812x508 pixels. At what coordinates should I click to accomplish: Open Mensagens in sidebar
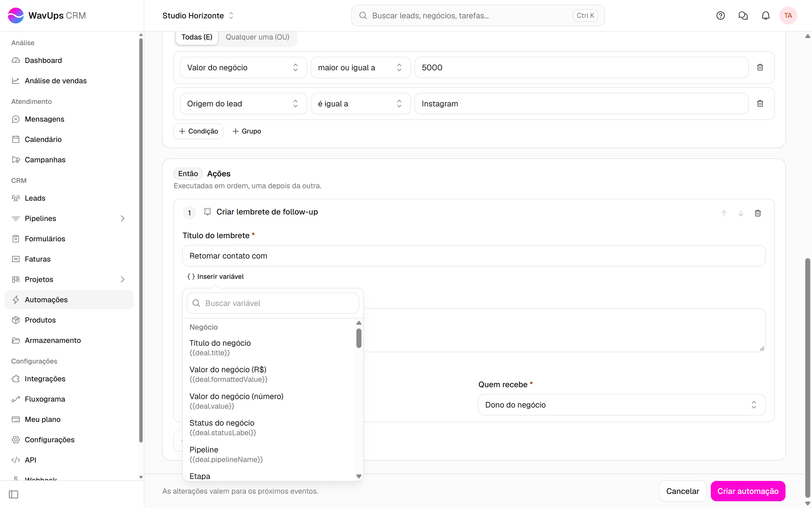pyautogui.click(x=69, y=119)
